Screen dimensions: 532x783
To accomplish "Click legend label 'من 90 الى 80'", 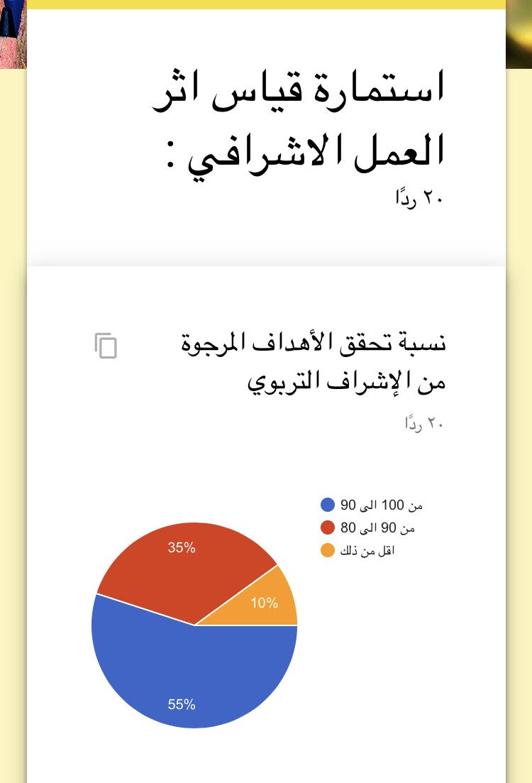I will coord(377,528).
